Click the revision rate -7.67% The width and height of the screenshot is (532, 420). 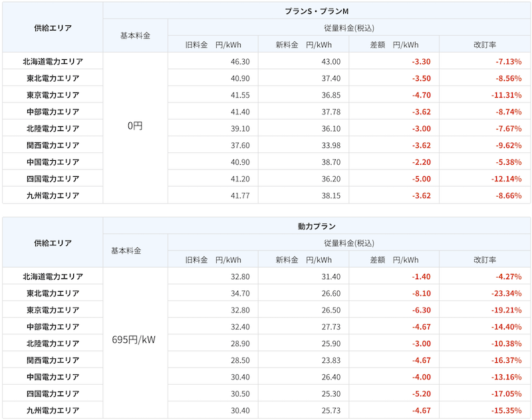tap(509, 129)
